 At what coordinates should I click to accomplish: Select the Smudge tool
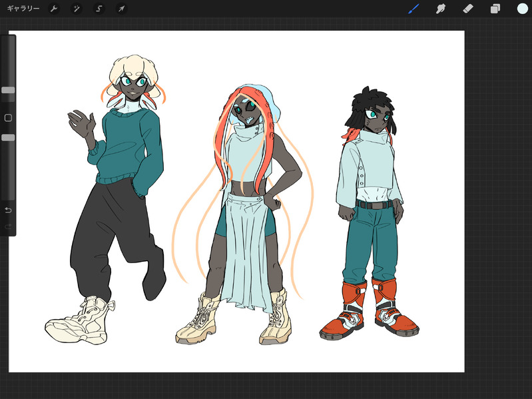(x=440, y=9)
